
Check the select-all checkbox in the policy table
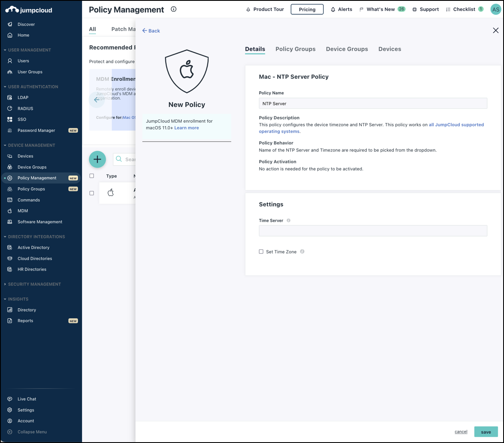point(92,176)
